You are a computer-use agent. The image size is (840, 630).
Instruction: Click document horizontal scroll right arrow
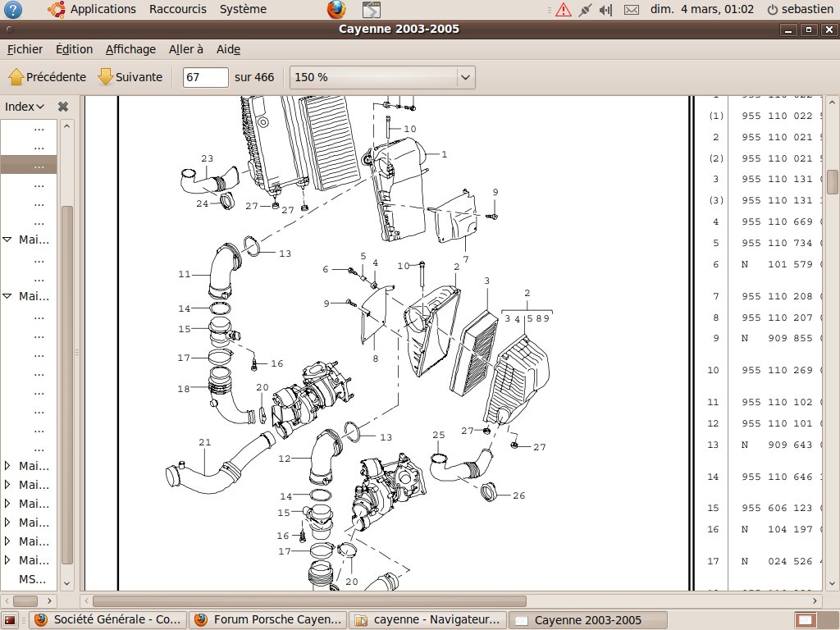[x=815, y=600]
